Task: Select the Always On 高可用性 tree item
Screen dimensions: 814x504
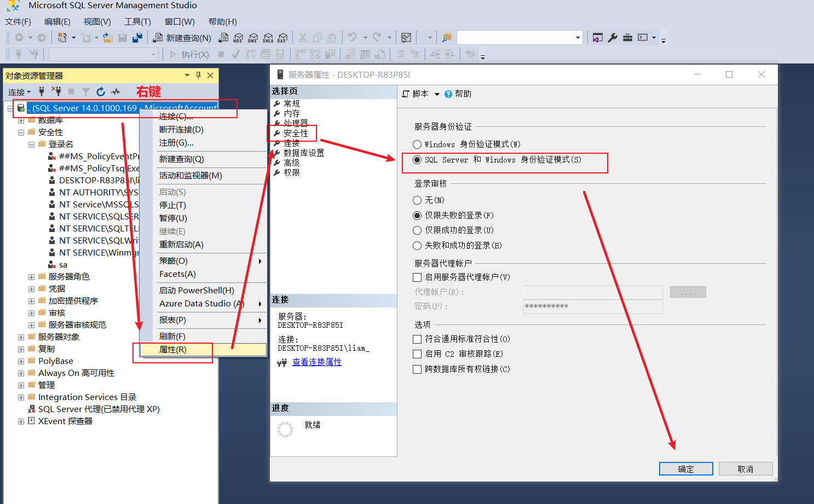Action: tap(76, 373)
